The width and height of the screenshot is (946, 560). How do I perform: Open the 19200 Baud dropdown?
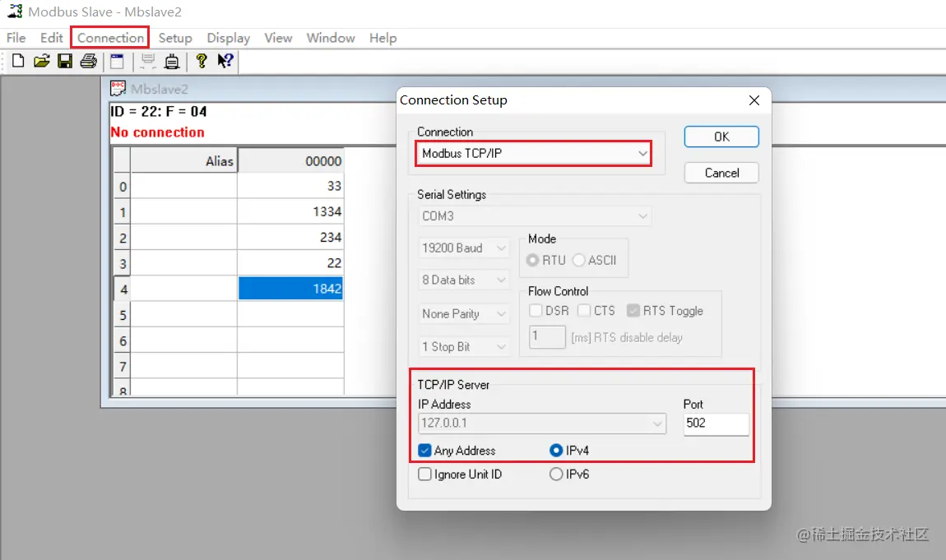[463, 248]
